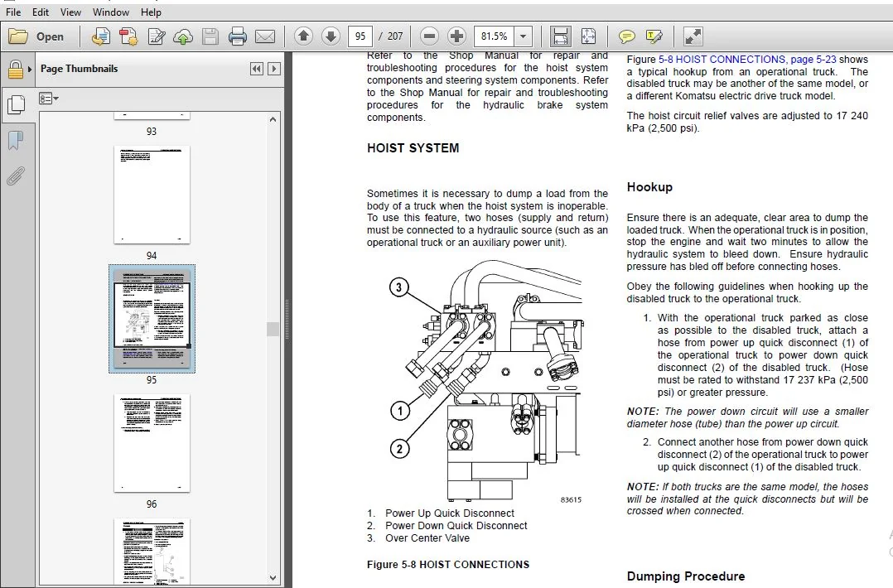The width and height of the screenshot is (893, 588).
Task: Select the partially visible page 97 thumbnail
Action: pyautogui.click(x=152, y=551)
